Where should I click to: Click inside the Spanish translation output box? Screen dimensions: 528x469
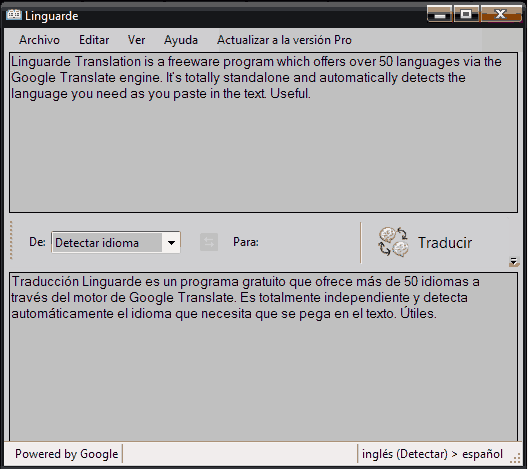(x=263, y=357)
